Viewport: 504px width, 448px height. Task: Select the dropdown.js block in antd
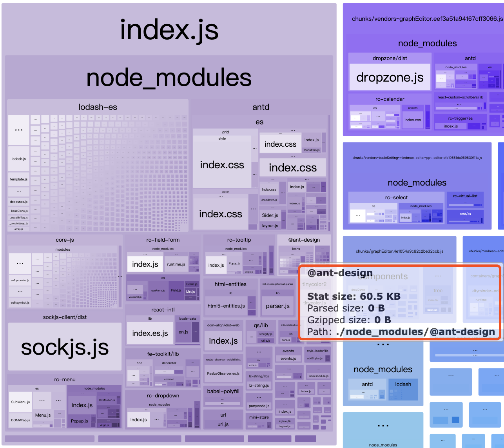click(x=269, y=200)
